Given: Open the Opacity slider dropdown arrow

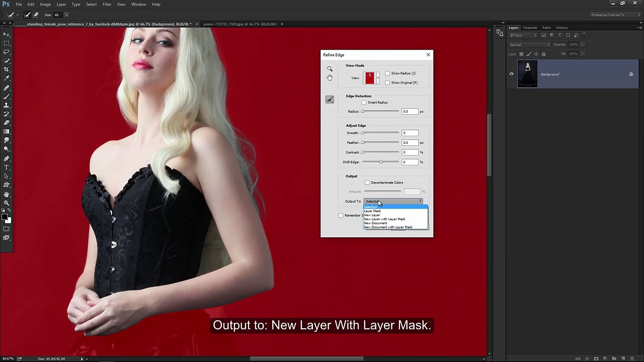Looking at the screenshot, I should click(x=583, y=45).
